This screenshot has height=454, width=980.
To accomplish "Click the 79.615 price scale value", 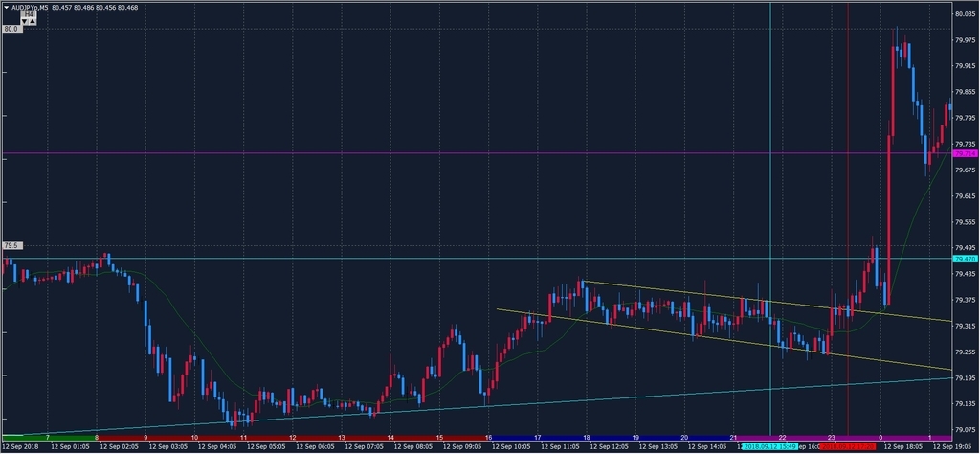I will coord(967,195).
